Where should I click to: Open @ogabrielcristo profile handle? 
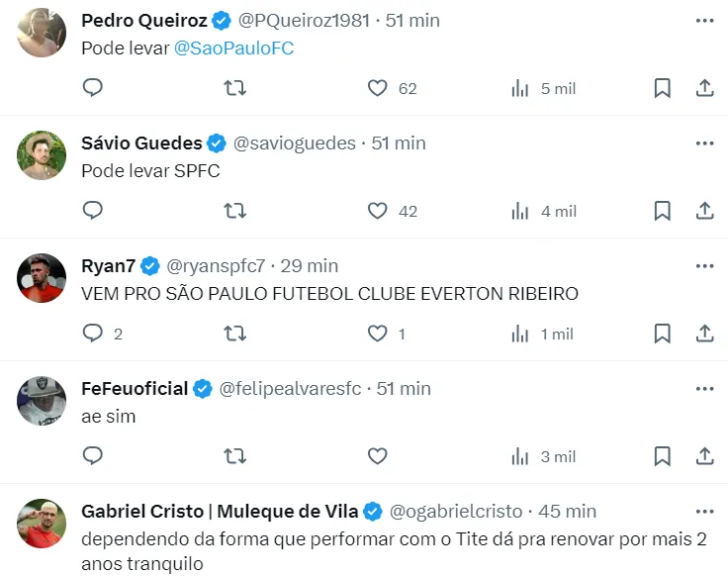point(458,512)
